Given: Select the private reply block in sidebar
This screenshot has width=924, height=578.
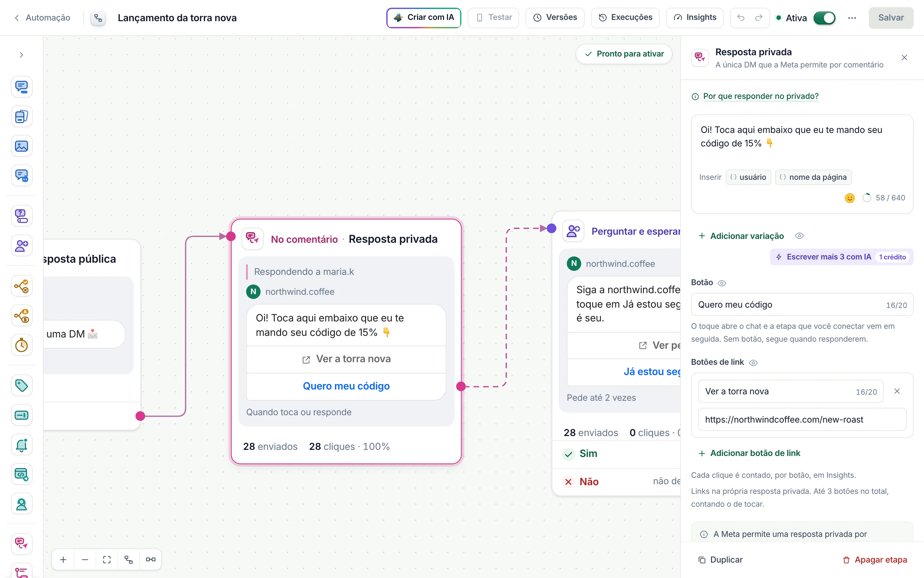Looking at the screenshot, I should click(21, 544).
